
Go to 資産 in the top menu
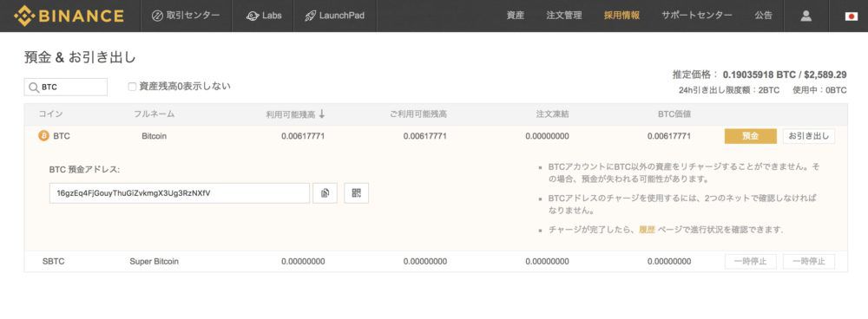pos(515,16)
